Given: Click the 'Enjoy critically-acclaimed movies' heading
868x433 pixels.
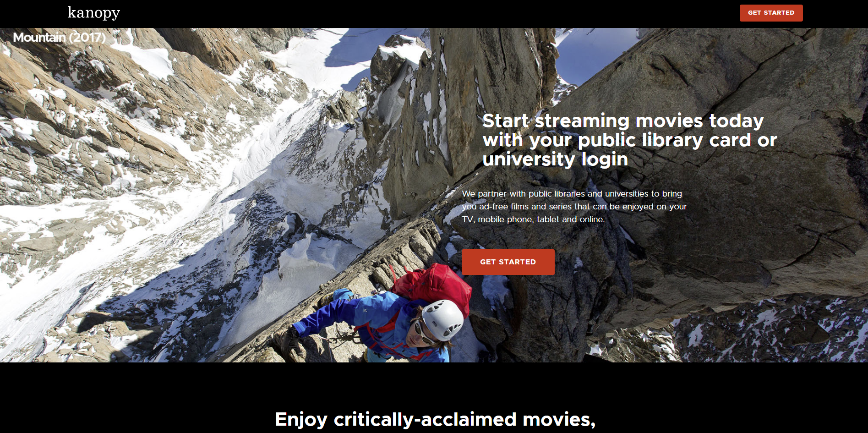Looking at the screenshot, I should [x=435, y=419].
